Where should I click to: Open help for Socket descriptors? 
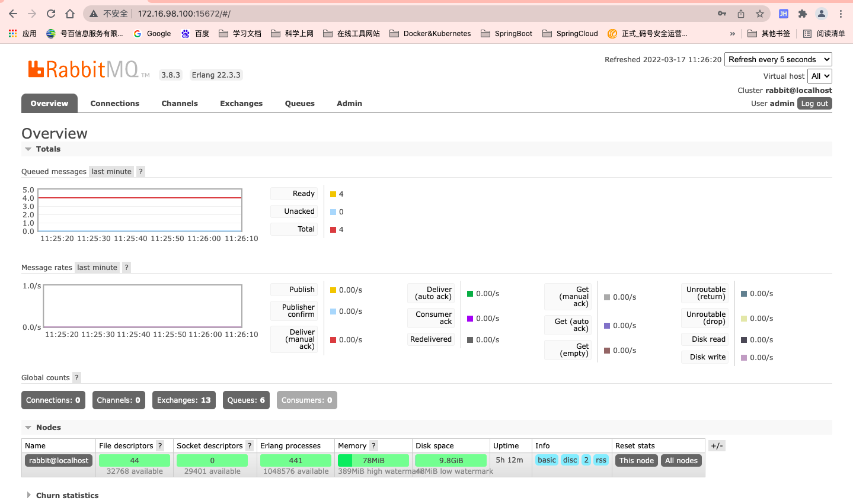[x=250, y=446]
